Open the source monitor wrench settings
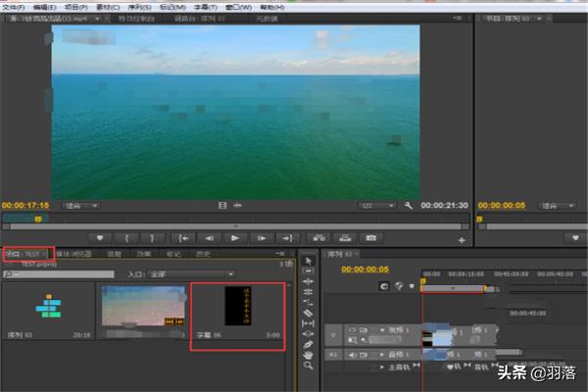This screenshot has width=588, height=392. pyautogui.click(x=407, y=206)
